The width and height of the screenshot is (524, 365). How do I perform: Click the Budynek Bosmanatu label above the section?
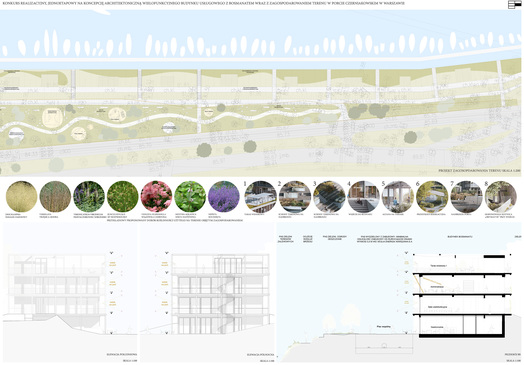[460, 236]
